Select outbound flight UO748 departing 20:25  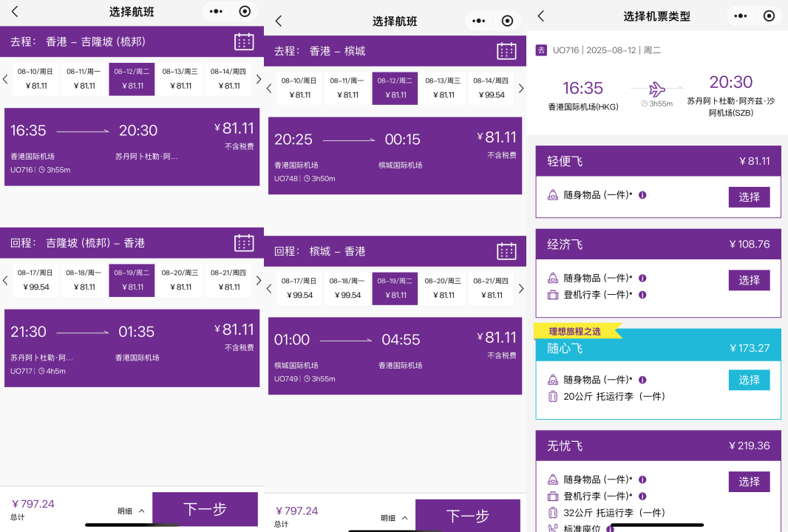pos(395,156)
